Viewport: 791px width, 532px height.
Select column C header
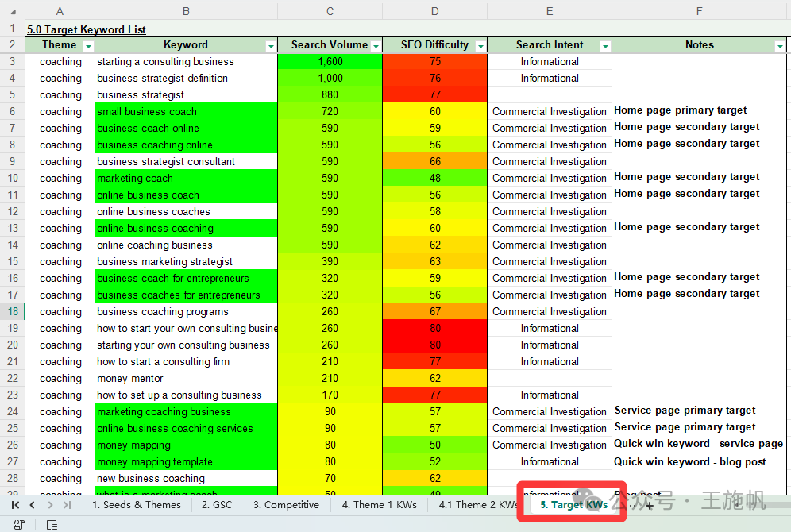(x=330, y=11)
